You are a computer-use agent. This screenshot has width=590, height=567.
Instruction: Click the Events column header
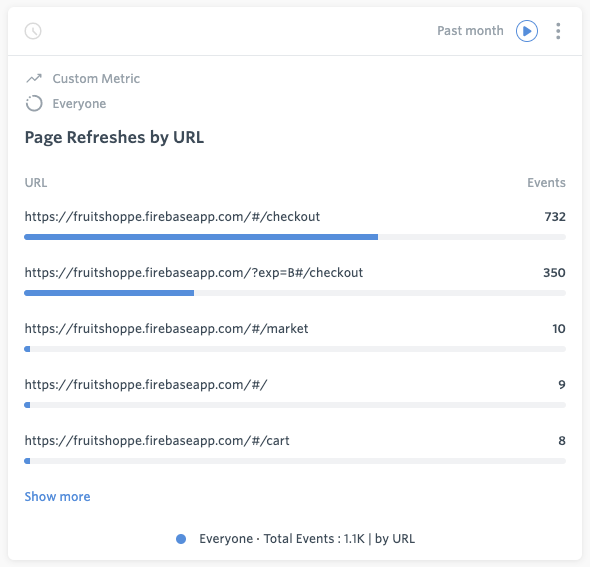[x=546, y=182]
